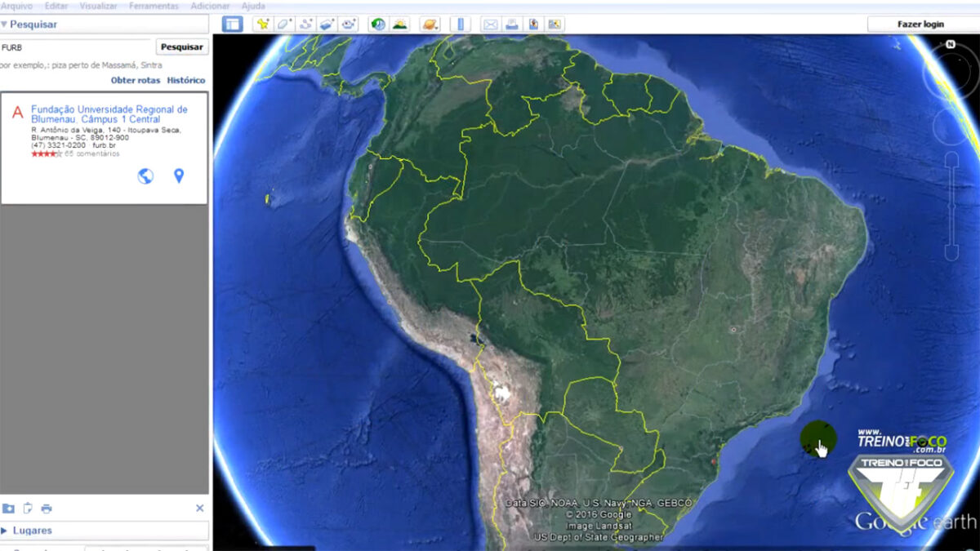Click the phone number (47) 3321-0200
This screenshot has width=980, height=551.
[x=60, y=145]
